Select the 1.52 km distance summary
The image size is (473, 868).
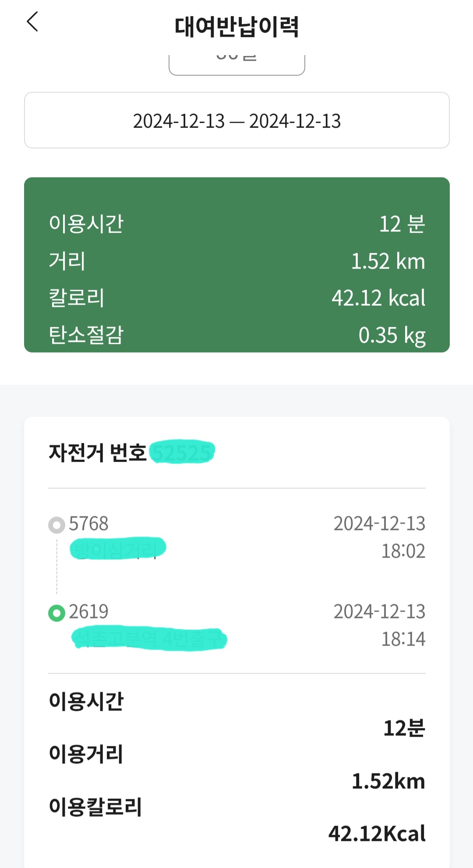pos(388,261)
